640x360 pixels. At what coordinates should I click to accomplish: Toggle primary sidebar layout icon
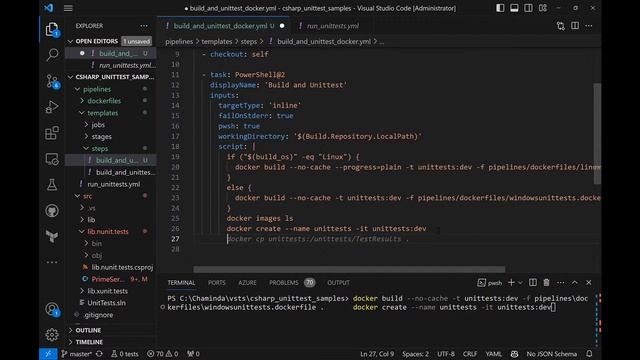click(x=500, y=8)
